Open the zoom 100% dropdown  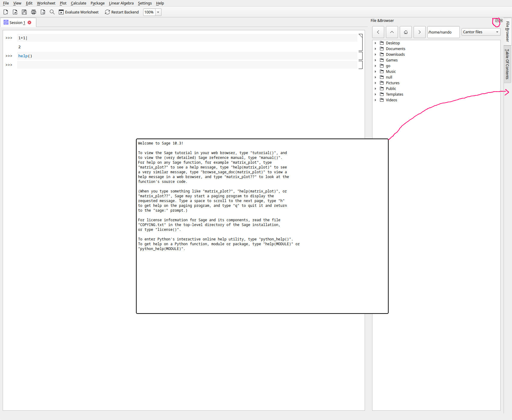[x=158, y=12]
